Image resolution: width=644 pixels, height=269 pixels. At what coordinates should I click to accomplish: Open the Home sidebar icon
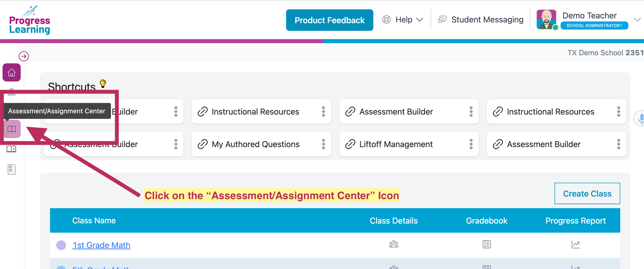[12, 73]
